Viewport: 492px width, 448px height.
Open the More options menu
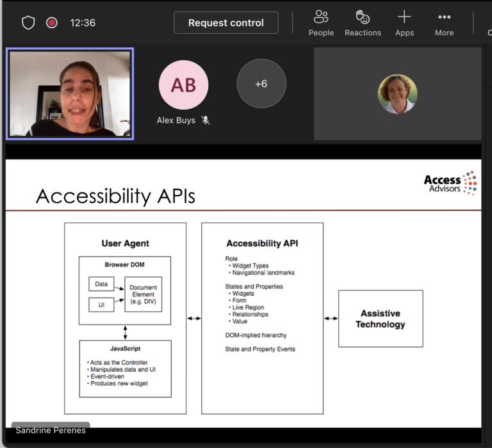(x=444, y=23)
